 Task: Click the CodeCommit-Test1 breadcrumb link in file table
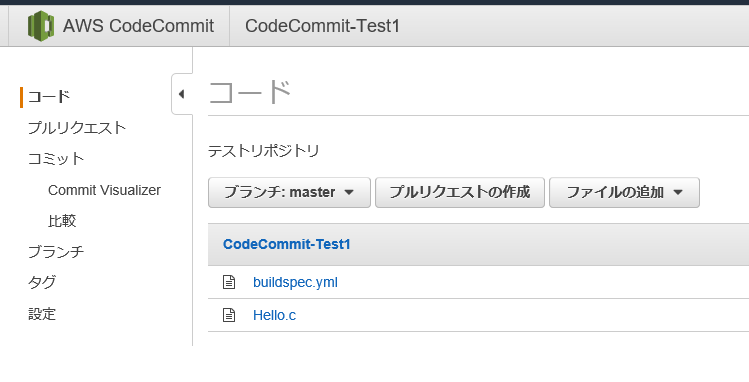click(x=287, y=244)
